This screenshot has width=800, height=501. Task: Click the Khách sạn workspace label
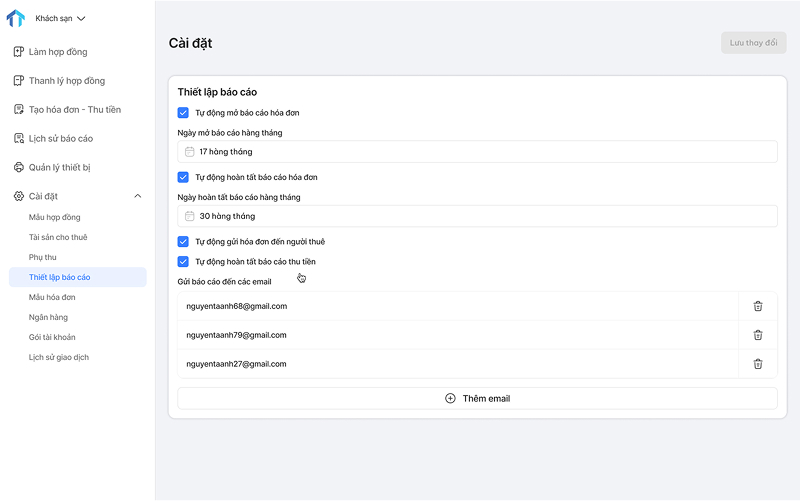54,18
